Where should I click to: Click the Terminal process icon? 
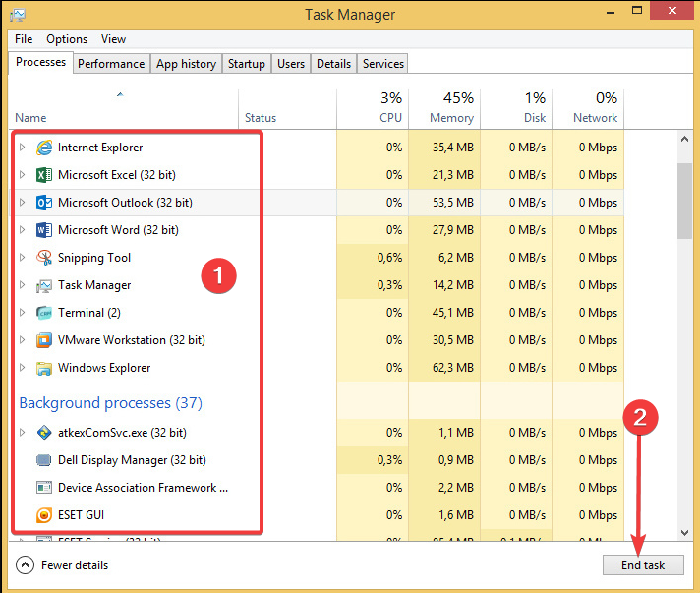point(43,313)
